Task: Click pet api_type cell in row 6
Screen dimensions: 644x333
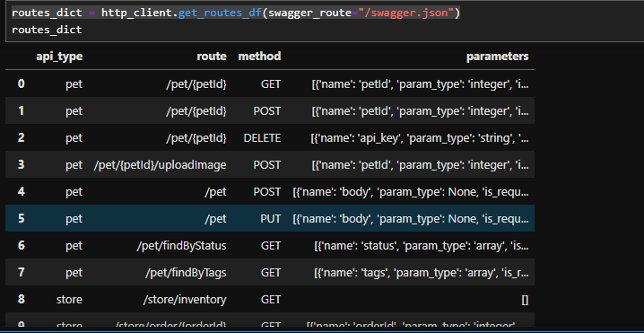Action: [x=74, y=246]
